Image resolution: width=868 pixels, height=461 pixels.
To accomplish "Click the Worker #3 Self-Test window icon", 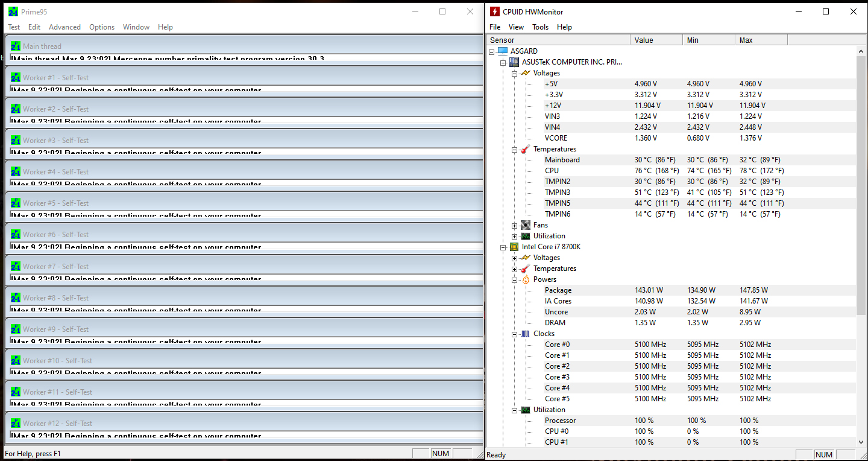I will pos(16,140).
